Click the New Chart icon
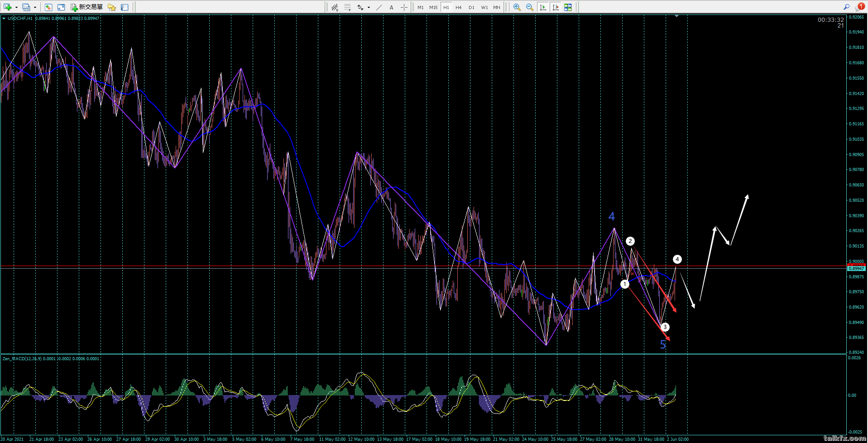The height and width of the screenshot is (443, 868). click(7, 7)
